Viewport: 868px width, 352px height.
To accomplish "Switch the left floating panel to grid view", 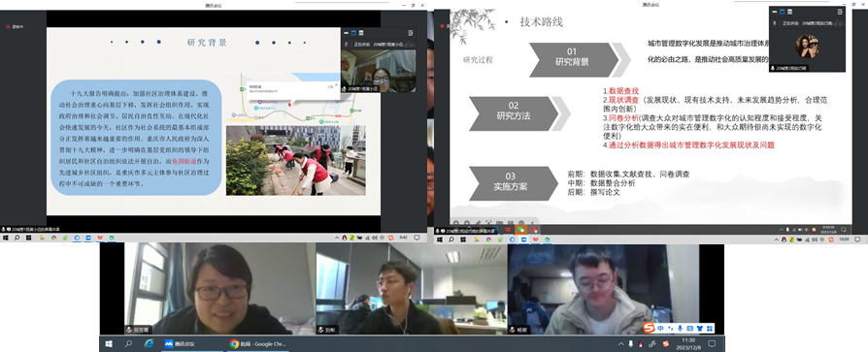I will [360, 33].
